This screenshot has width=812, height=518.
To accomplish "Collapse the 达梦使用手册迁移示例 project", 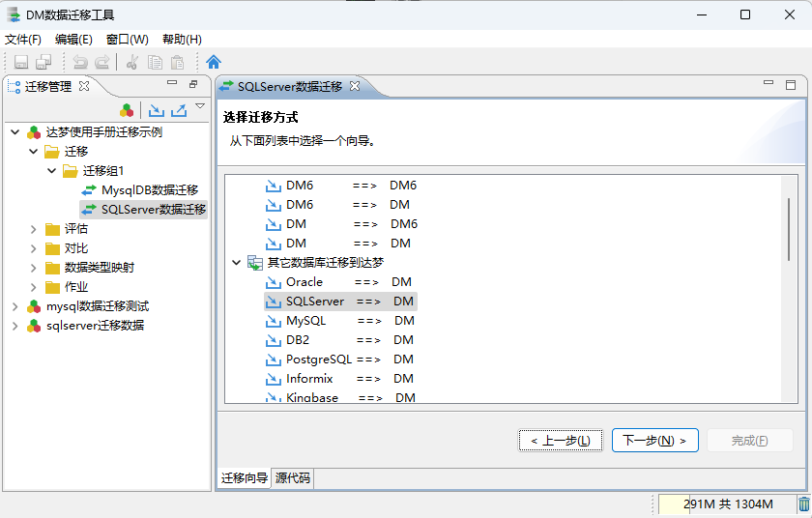I will pyautogui.click(x=15, y=132).
